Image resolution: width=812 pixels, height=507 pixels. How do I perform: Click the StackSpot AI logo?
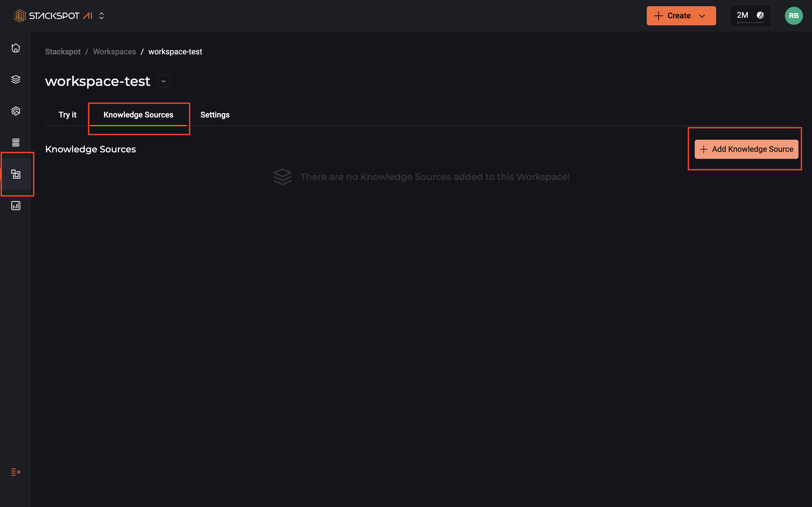[54, 15]
